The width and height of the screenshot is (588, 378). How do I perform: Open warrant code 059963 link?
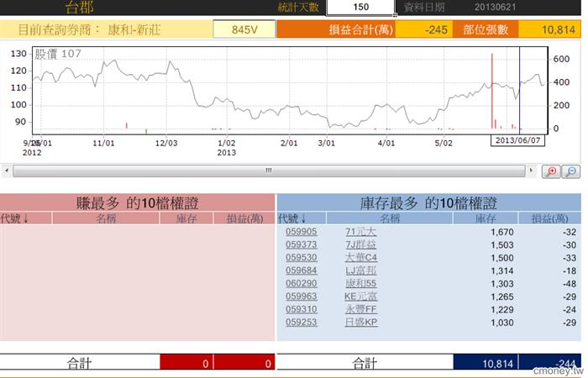tap(301, 297)
